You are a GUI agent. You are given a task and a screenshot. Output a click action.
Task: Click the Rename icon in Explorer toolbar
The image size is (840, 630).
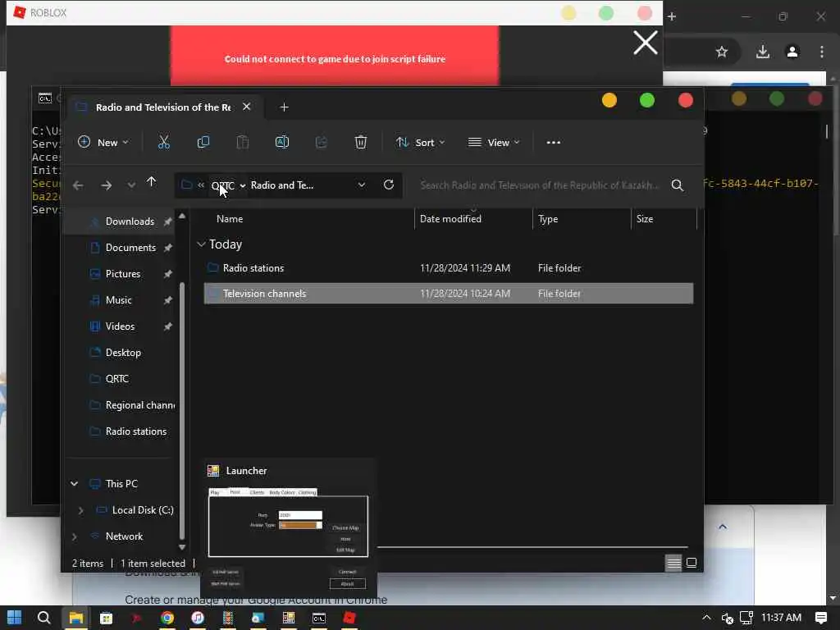point(282,142)
